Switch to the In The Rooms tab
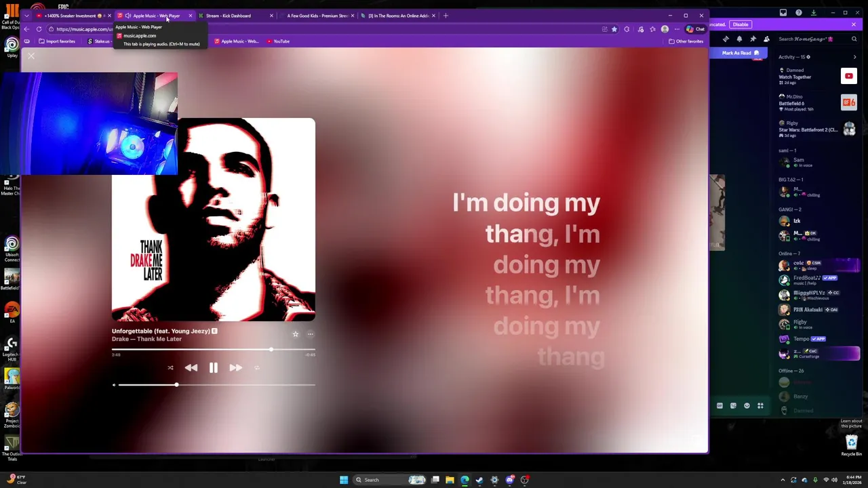The height and width of the screenshot is (488, 868). [x=399, y=16]
